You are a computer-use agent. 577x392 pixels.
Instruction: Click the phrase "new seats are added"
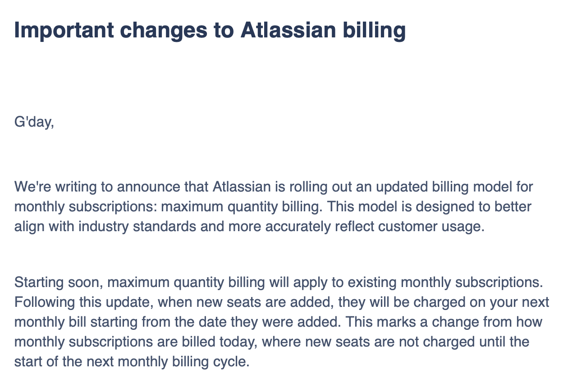tap(265, 302)
